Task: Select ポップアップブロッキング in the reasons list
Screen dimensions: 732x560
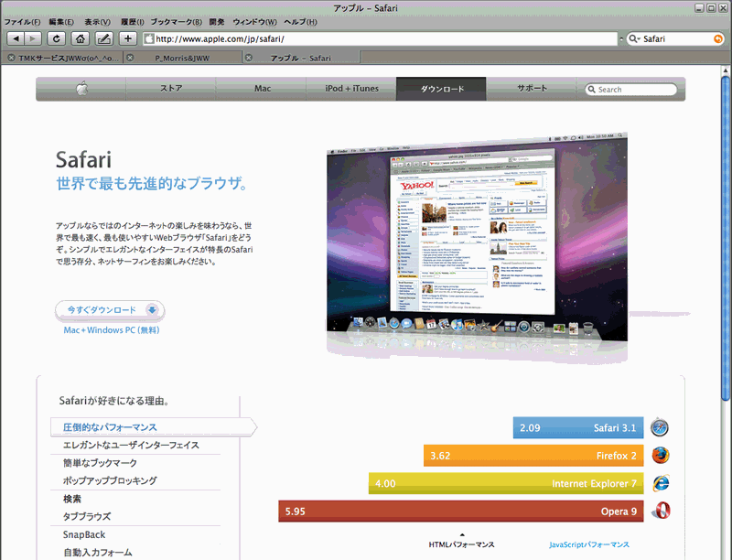Action: 110,480
